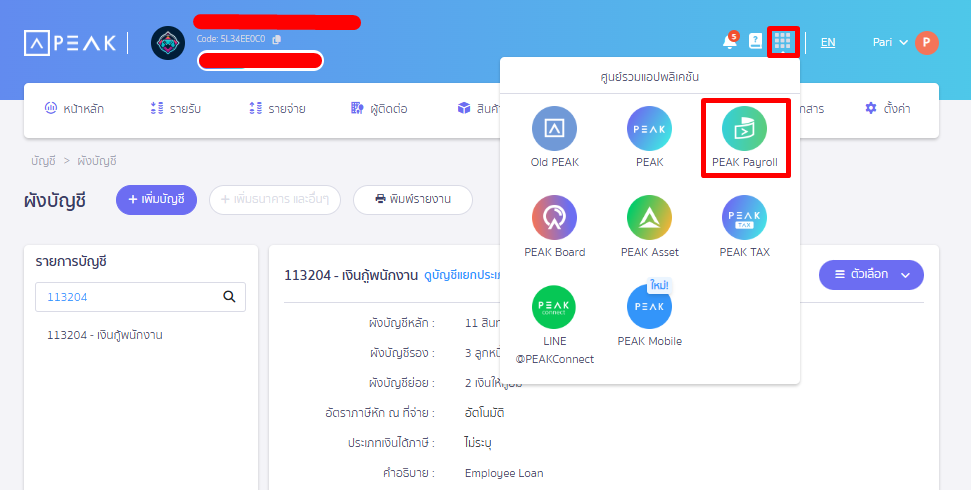Click the เพิ่มธนาคาร และอื่นๆ button

(x=275, y=199)
